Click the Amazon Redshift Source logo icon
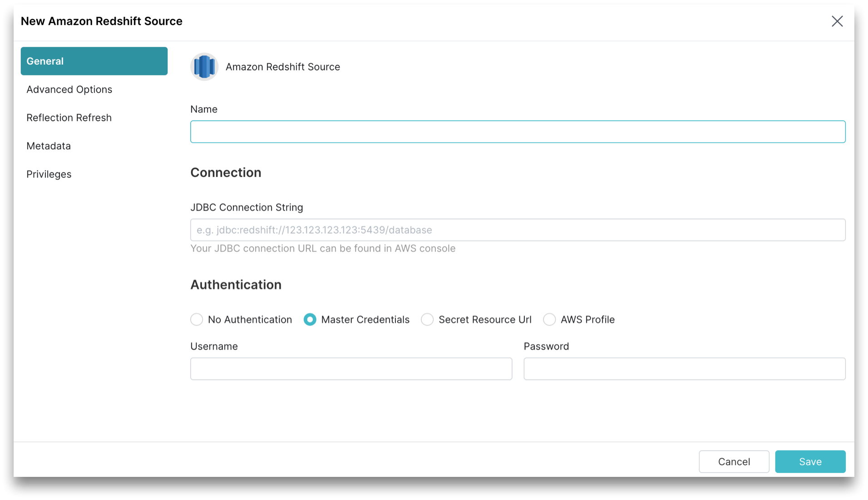The image size is (868, 500). click(204, 67)
